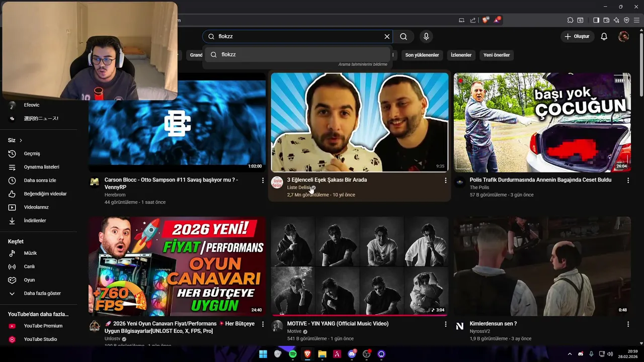
Task: Open the YouTube account avatar menu
Action: coord(623,36)
